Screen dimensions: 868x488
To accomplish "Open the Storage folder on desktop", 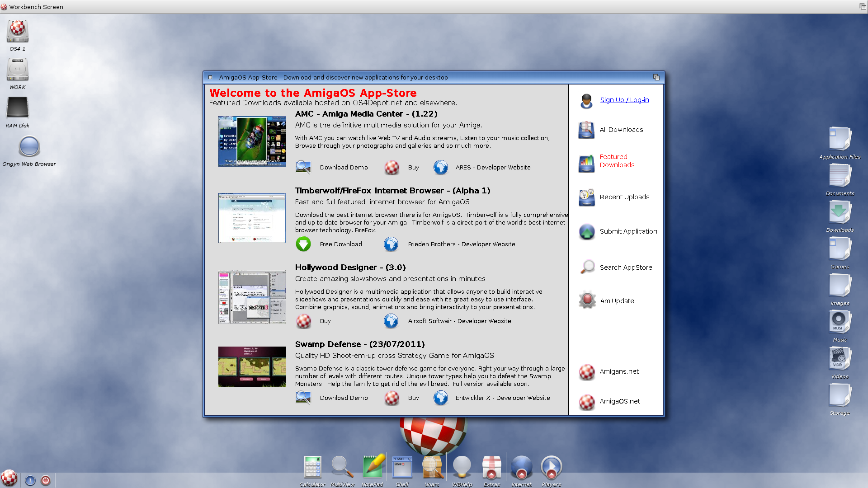I will [x=840, y=395].
